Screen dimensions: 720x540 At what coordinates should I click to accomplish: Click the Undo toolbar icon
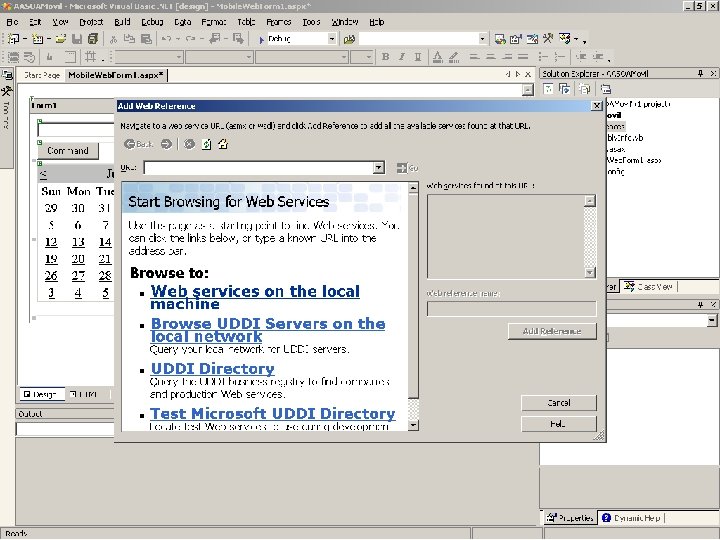coord(167,39)
